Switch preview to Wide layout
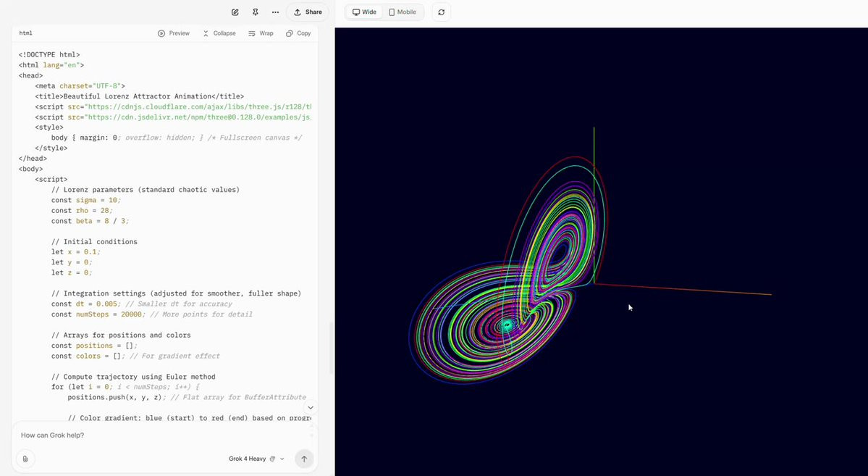 click(364, 12)
